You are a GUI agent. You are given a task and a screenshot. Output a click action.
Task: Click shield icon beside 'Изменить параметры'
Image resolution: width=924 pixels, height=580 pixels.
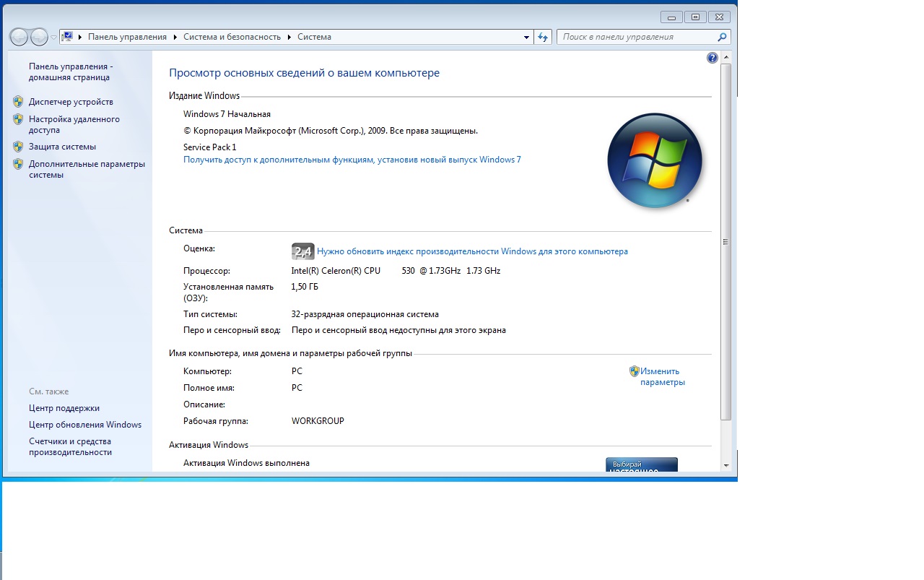tap(635, 371)
